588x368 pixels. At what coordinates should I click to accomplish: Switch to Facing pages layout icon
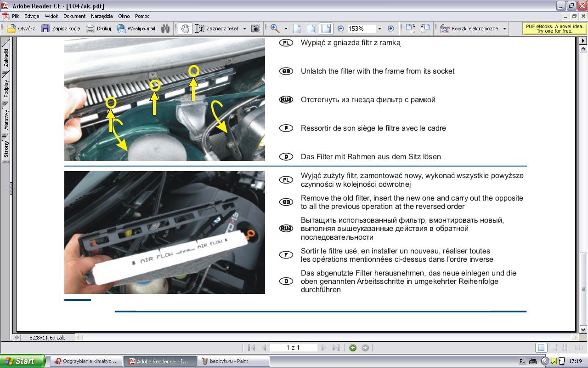[578, 348]
